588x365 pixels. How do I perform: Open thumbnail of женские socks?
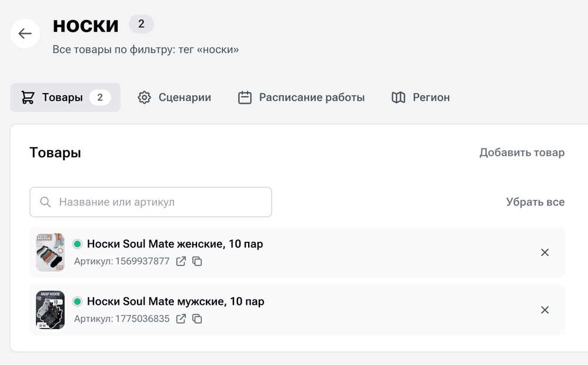(x=50, y=253)
